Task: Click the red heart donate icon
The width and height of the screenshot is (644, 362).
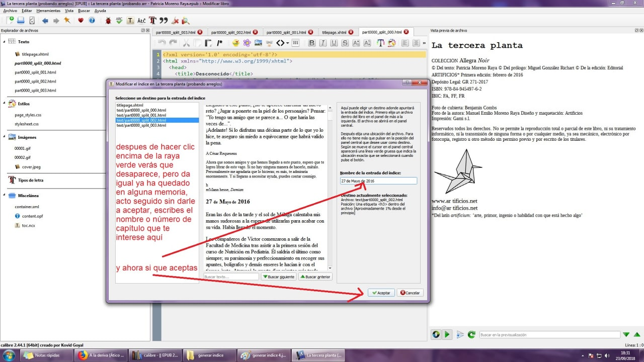Action: (80, 21)
